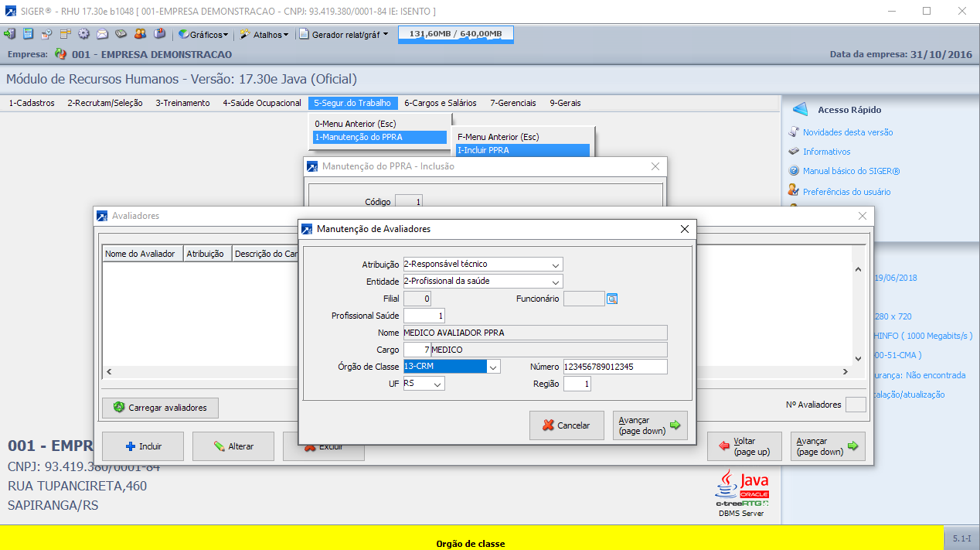Open the 5-Segur.do Trabalho menu
980x550 pixels.
[x=352, y=103]
